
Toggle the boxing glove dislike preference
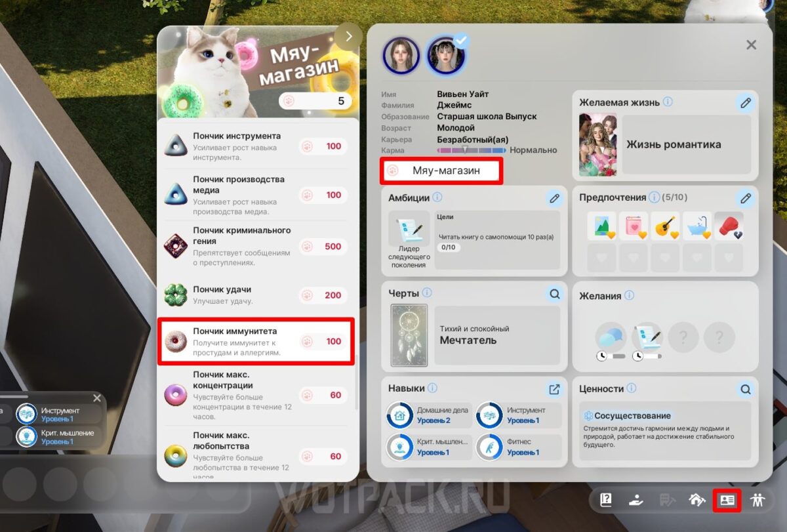(x=729, y=226)
